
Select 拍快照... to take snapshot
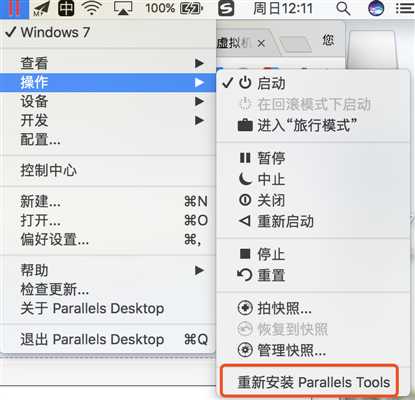tap(313, 308)
